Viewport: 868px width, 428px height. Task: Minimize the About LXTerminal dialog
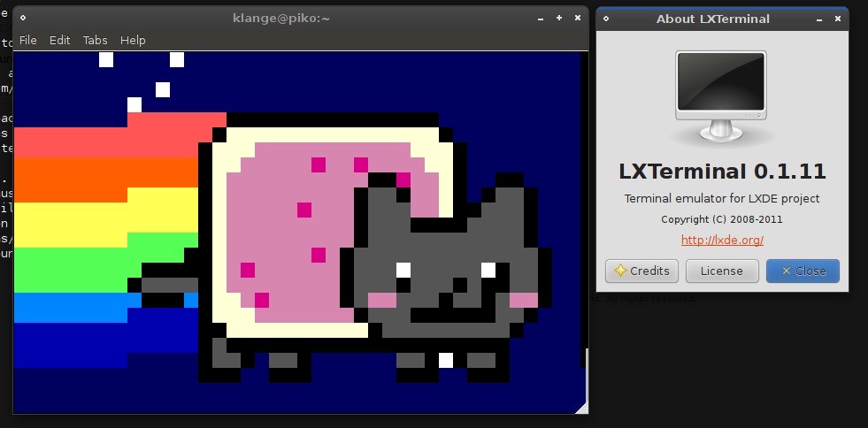click(x=820, y=19)
